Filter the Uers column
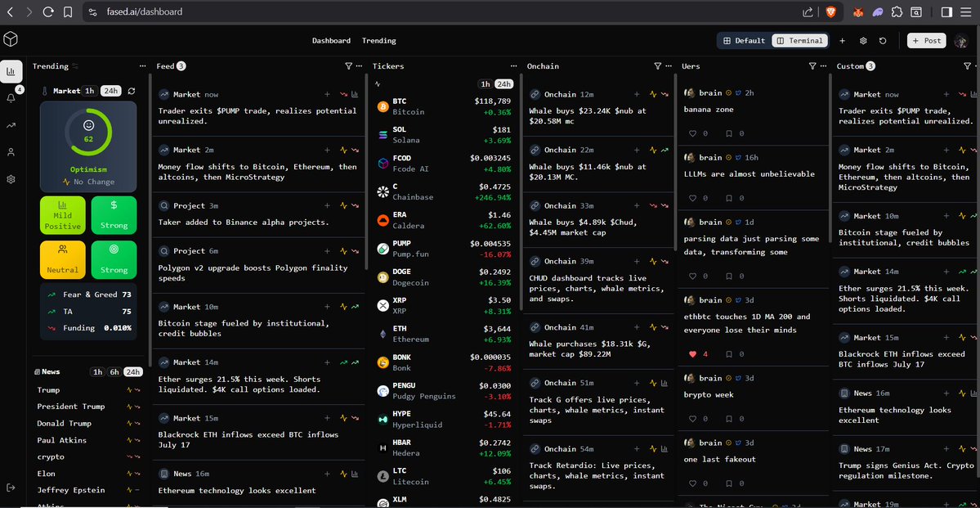This screenshot has width=980, height=508. (x=812, y=65)
